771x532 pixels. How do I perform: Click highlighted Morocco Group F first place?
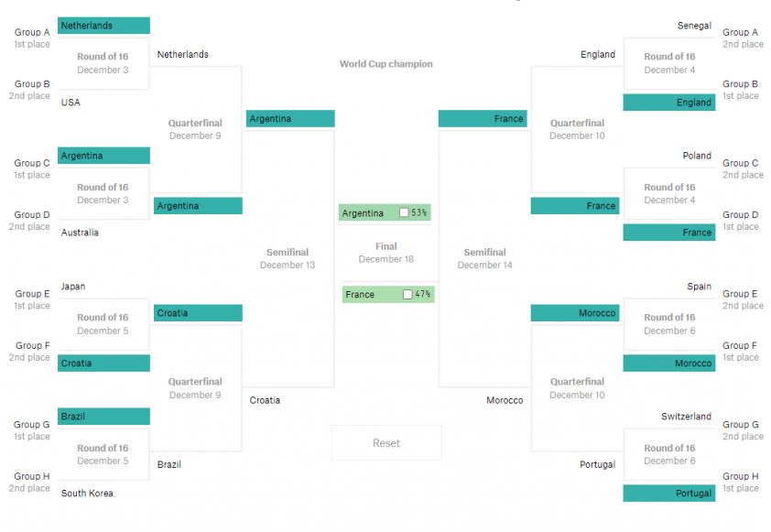[x=669, y=364]
